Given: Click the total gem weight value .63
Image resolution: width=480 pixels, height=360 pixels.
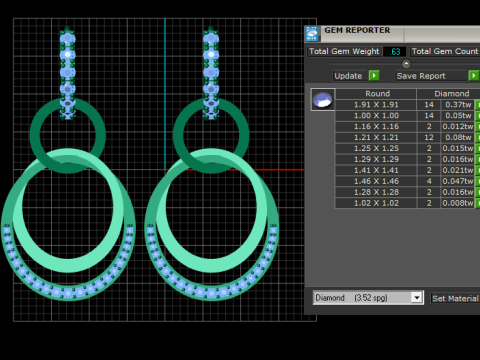Looking at the screenshot, I should (x=395, y=52).
